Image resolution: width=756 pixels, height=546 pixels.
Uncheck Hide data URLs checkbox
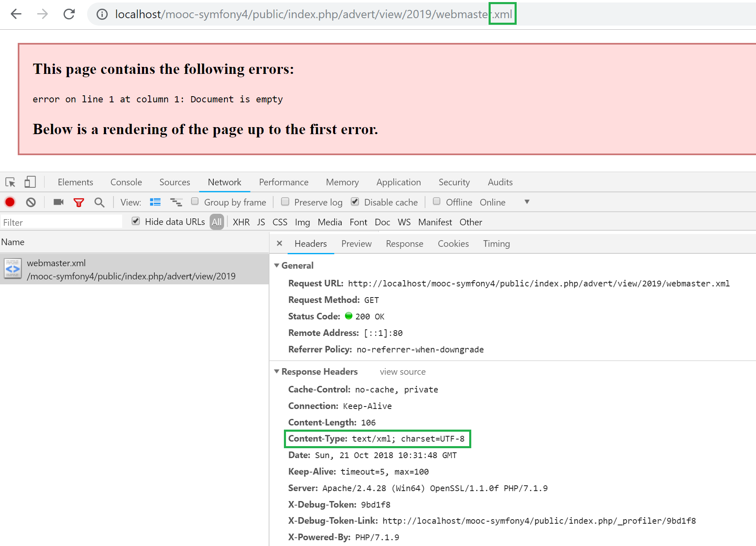136,221
